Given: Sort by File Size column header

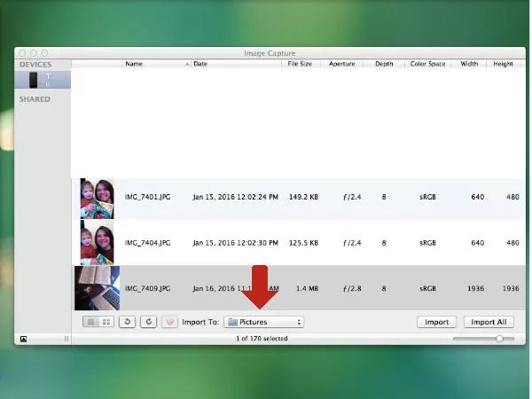Looking at the screenshot, I should [299, 64].
